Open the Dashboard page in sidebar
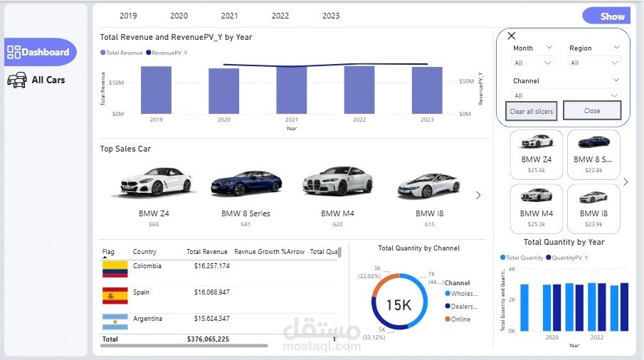This screenshot has width=644, height=360. point(40,52)
